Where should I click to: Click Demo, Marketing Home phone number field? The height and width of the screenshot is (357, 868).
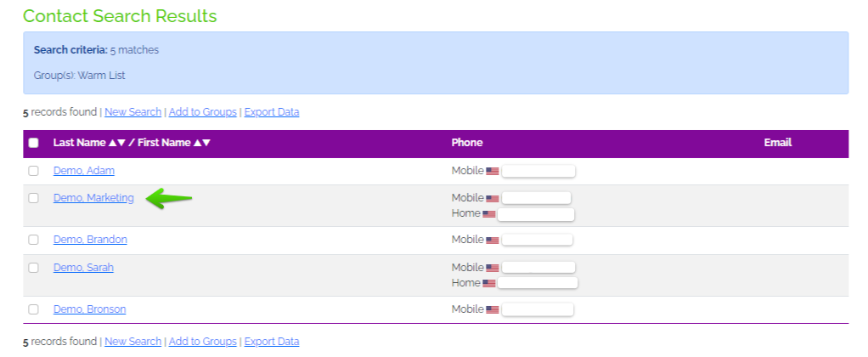(536, 214)
